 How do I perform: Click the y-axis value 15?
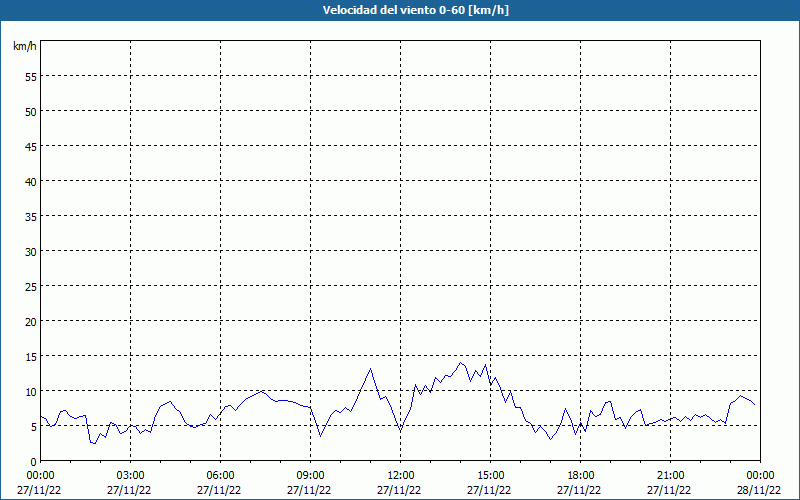[x=31, y=356]
